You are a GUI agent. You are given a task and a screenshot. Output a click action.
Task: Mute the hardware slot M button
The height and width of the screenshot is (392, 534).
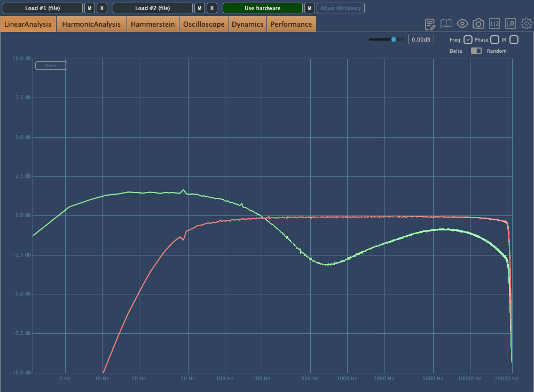pyautogui.click(x=309, y=8)
